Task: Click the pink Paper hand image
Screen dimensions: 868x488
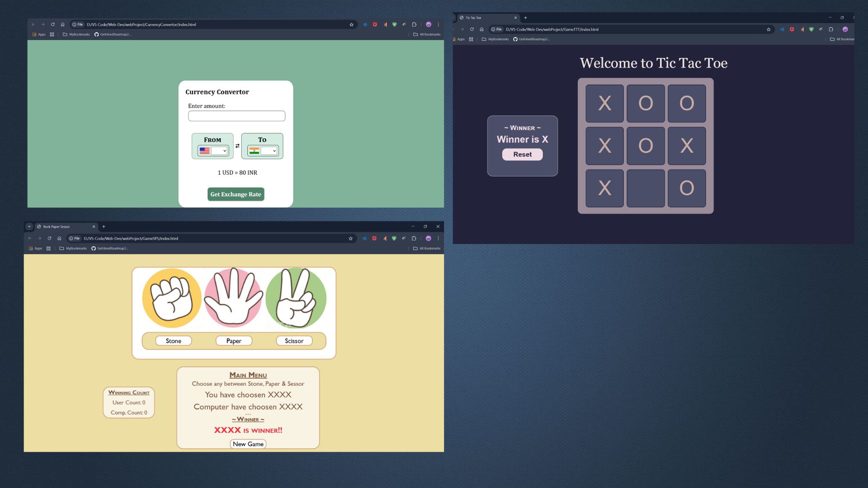Action: pos(233,298)
